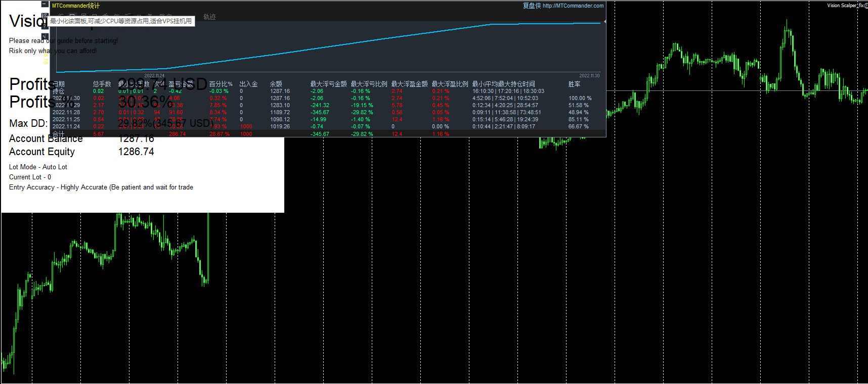
Task: Click holding time 0:12:34 | 4:20:25 | 28:54:57
Action: coord(505,105)
